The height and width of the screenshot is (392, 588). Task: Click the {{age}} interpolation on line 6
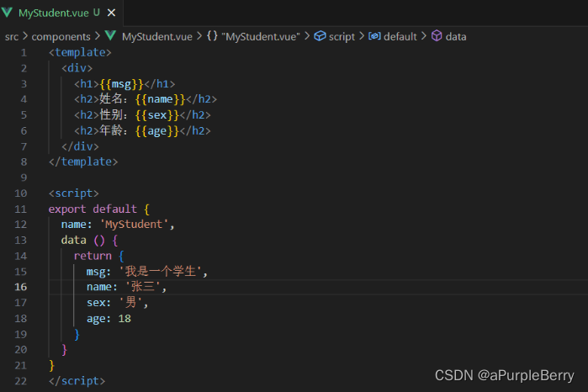pos(157,131)
